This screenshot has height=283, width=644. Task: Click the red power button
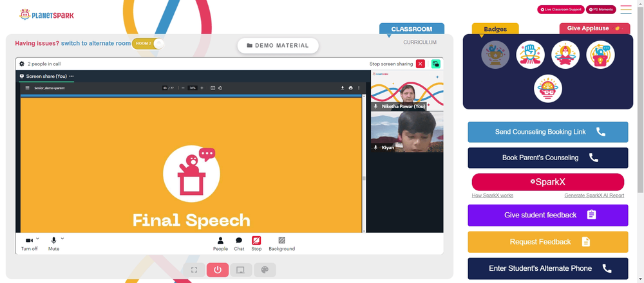point(218,270)
